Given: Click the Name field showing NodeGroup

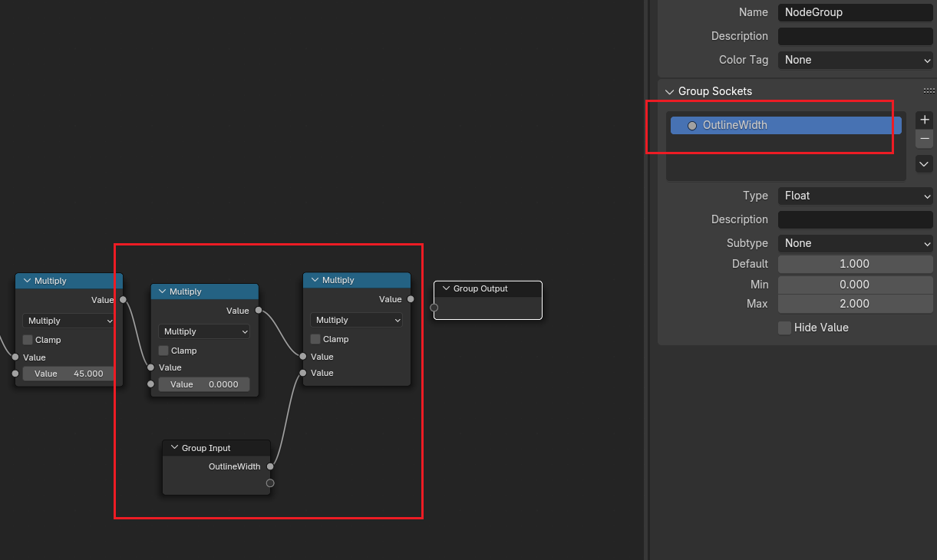Looking at the screenshot, I should 855,12.
